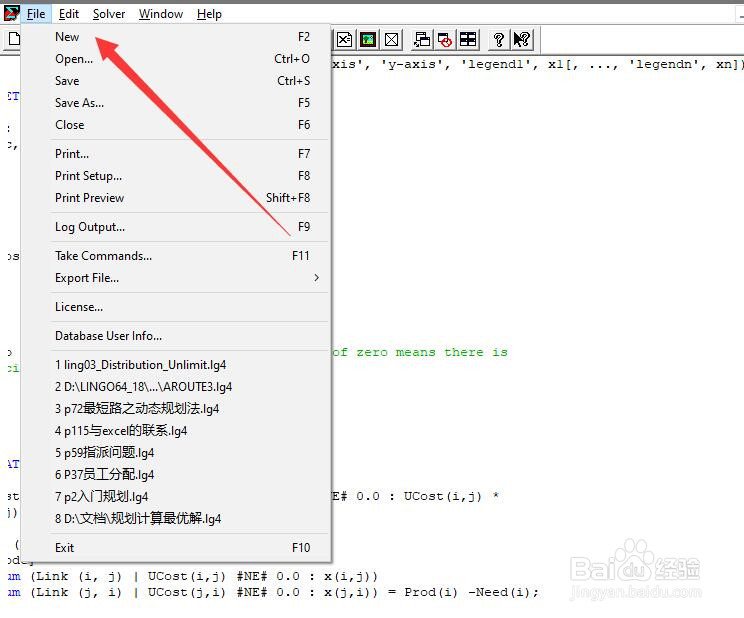The width and height of the screenshot is (744, 618).
Task: Click the Tile Windows toolbar icon
Action: tap(468, 39)
